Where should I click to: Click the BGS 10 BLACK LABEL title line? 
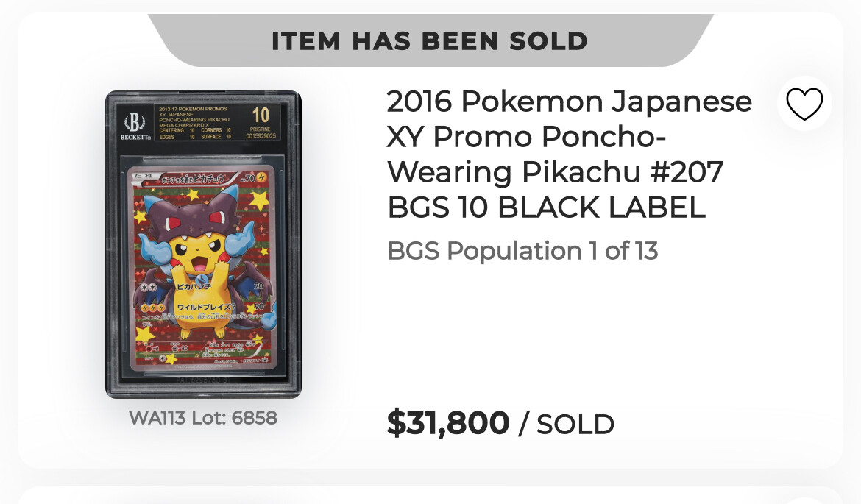click(x=546, y=207)
